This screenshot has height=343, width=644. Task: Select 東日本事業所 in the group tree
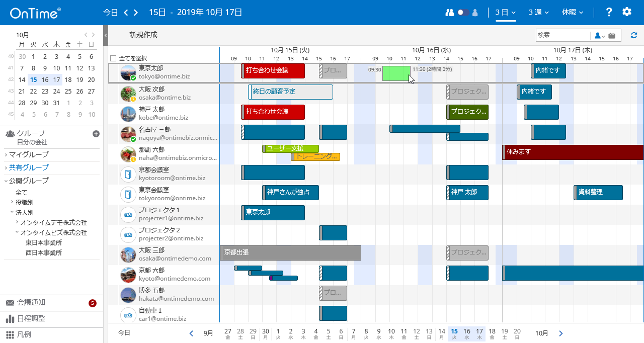pos(45,242)
